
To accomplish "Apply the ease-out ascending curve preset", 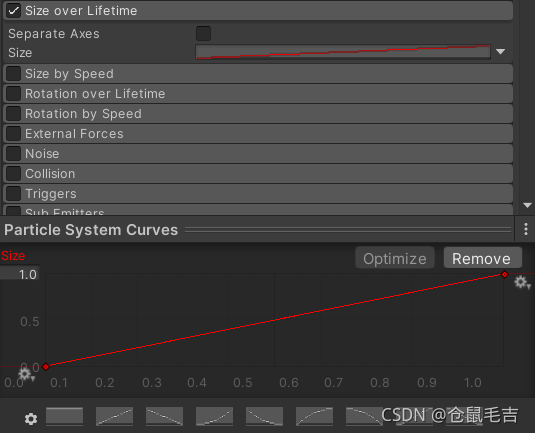I will pos(314,416).
